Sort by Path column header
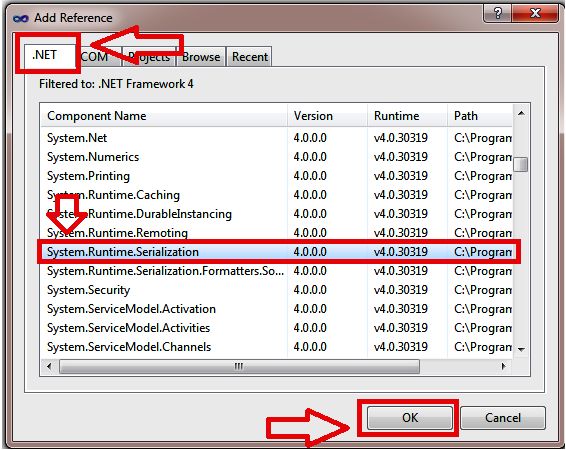The height and width of the screenshot is (450, 566). click(x=480, y=116)
